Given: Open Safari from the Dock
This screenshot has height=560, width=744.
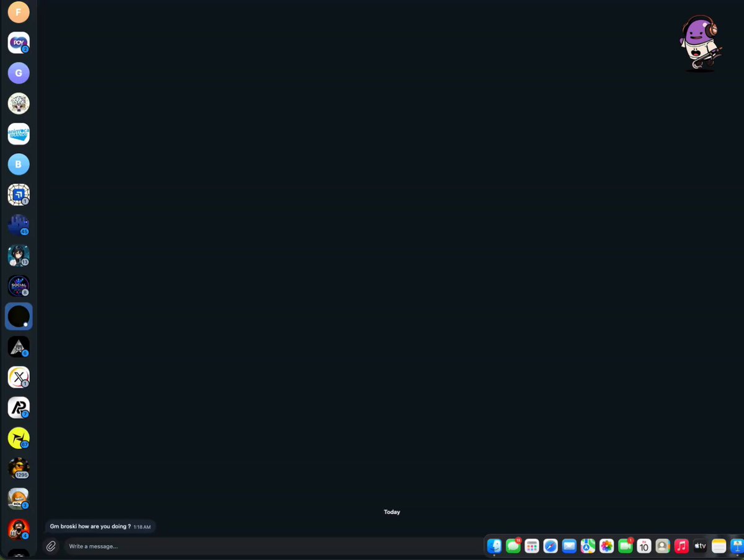Looking at the screenshot, I should pyautogui.click(x=551, y=546).
